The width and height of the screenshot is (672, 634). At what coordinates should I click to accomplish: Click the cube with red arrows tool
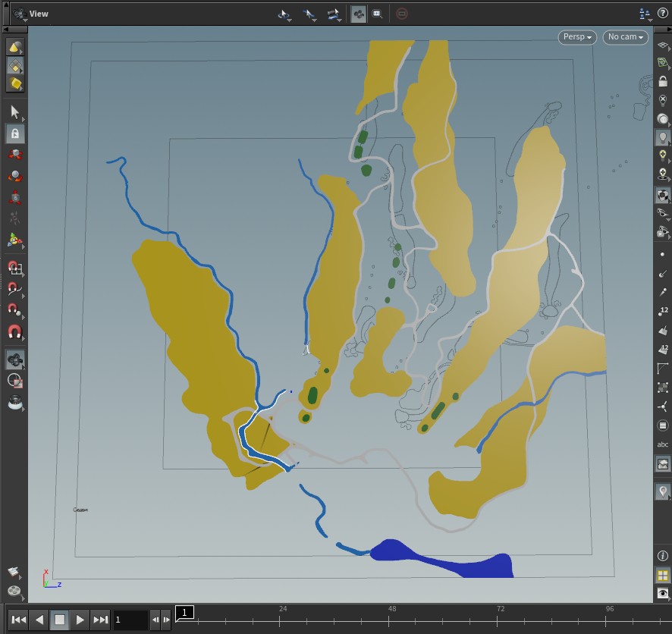click(15, 155)
